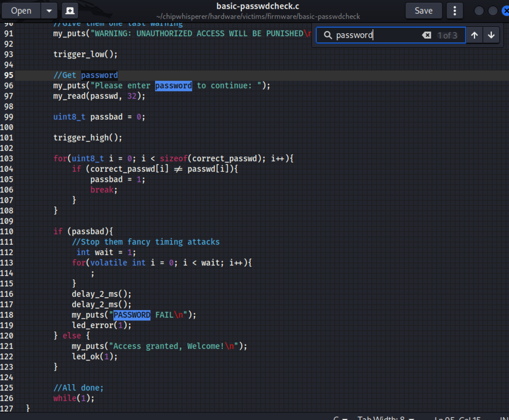
Task: Go to next search match arrow
Action: click(x=491, y=35)
